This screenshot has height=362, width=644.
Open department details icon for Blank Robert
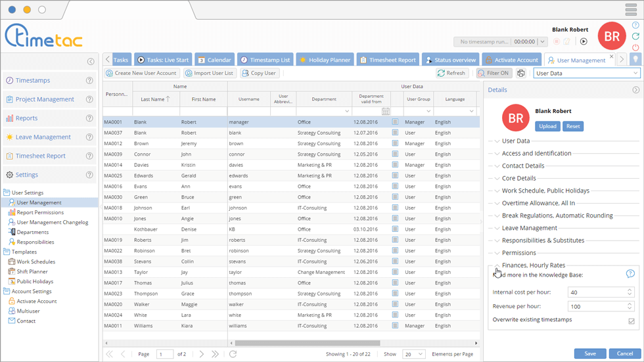395,122
